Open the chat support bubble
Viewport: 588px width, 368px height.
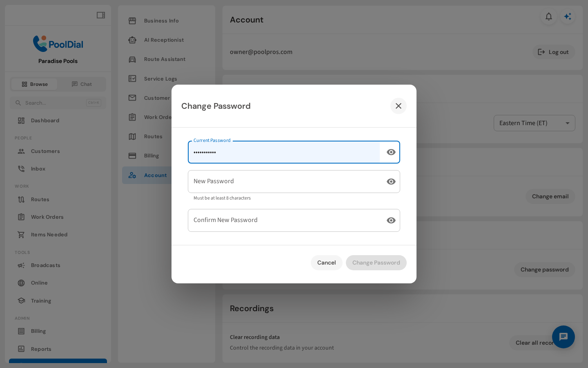[563, 337]
